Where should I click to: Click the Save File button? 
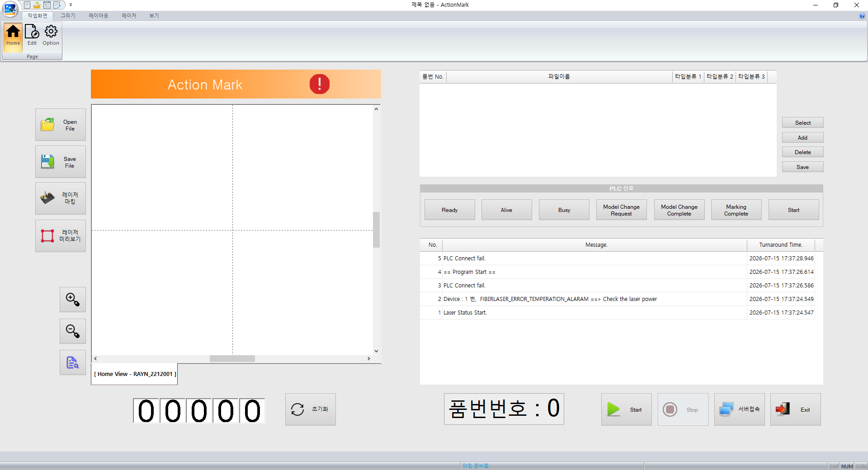(61, 162)
